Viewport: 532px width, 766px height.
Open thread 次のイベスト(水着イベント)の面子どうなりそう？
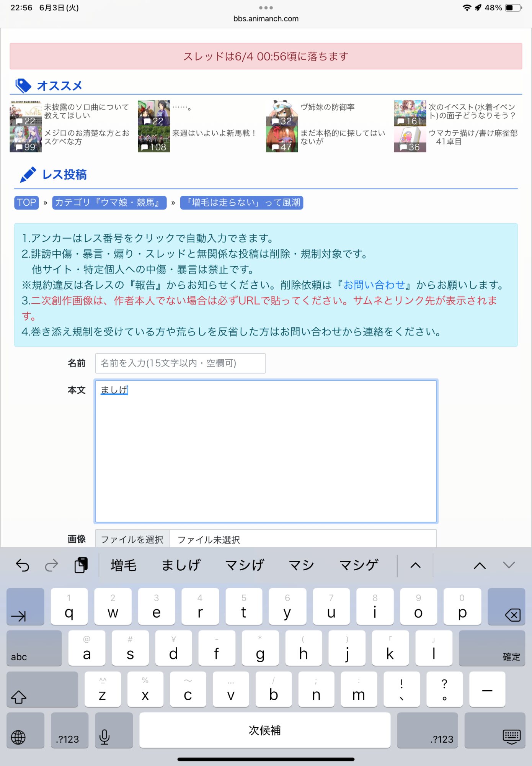coord(472,111)
